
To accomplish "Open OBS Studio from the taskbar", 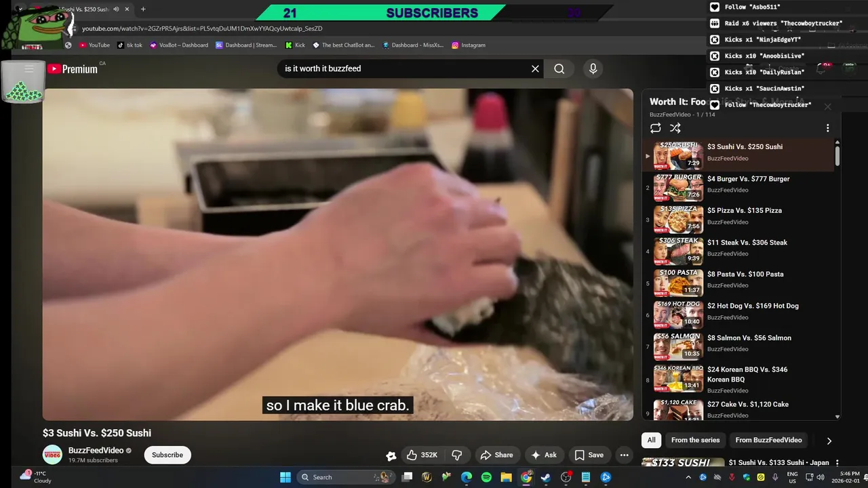I will coord(566,477).
